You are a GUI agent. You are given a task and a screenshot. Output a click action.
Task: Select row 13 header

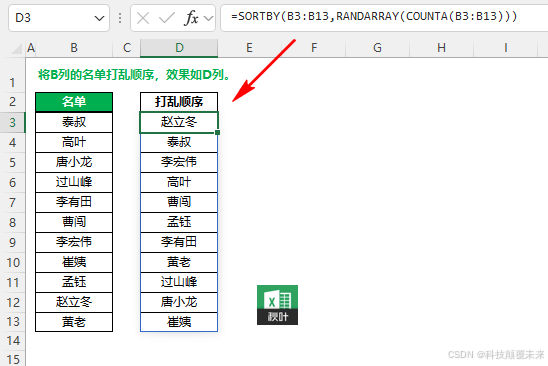[13, 322]
